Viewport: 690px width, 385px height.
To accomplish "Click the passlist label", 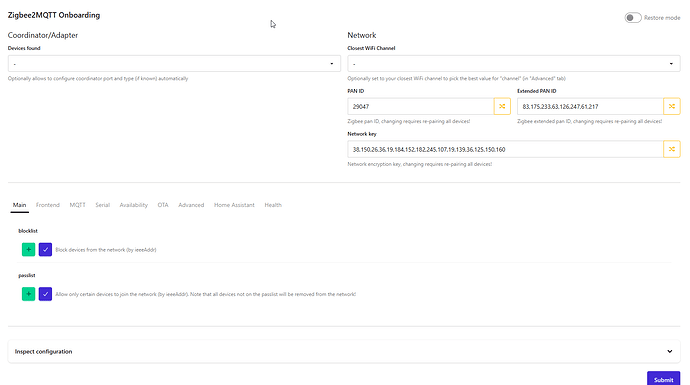I will (26, 275).
